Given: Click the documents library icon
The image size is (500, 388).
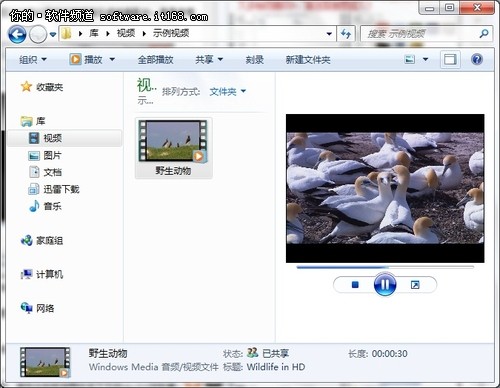Looking at the screenshot, I should click(34, 172).
